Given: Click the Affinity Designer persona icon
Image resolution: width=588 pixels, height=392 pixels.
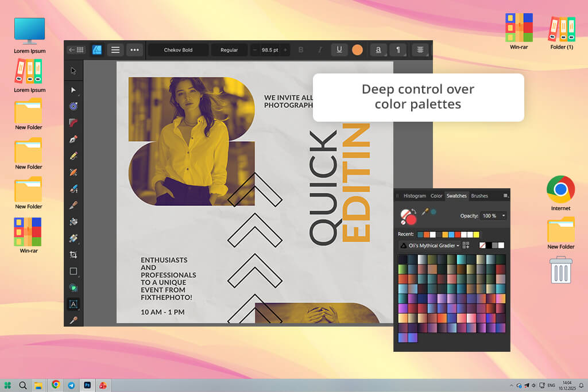Looking at the screenshot, I should 96,50.
